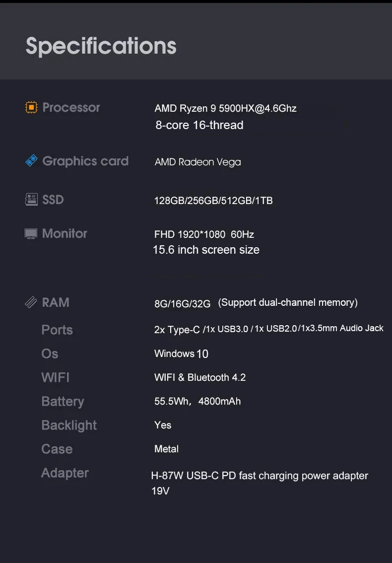Image resolution: width=392 pixels, height=563 pixels.
Task: Click the AMD Radeon Vega text
Action: (x=197, y=162)
